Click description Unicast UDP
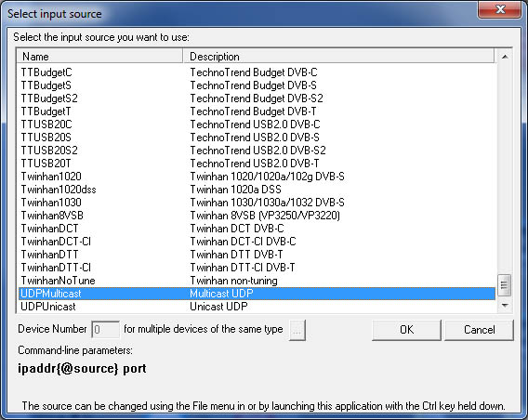The image size is (528, 420). [218, 307]
